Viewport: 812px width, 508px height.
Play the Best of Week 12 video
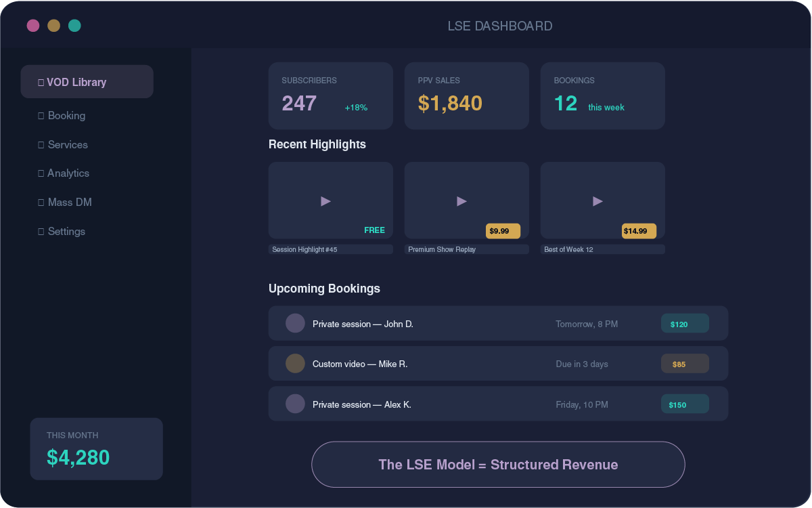point(597,201)
